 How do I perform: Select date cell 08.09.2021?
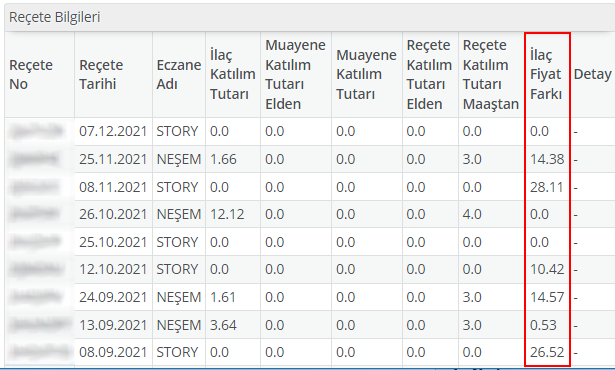tap(113, 352)
